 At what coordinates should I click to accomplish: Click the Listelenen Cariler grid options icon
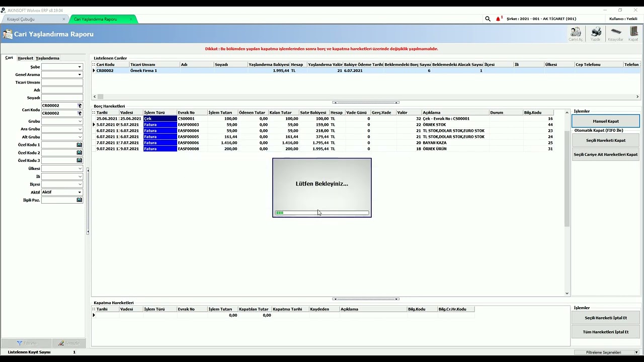coord(94,64)
